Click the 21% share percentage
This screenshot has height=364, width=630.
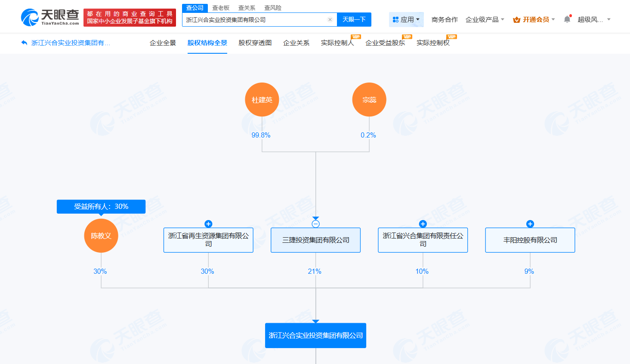pos(315,272)
